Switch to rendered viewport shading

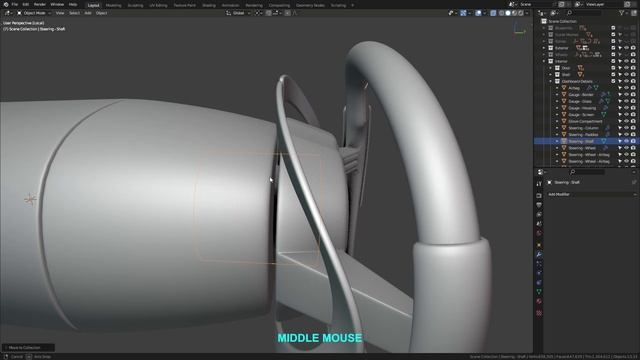click(x=521, y=13)
